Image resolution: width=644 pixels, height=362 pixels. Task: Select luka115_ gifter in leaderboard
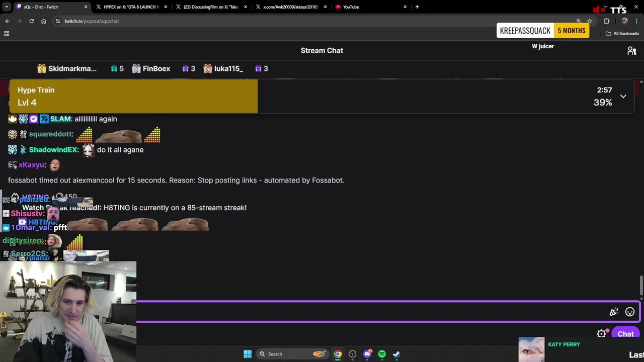point(223,69)
